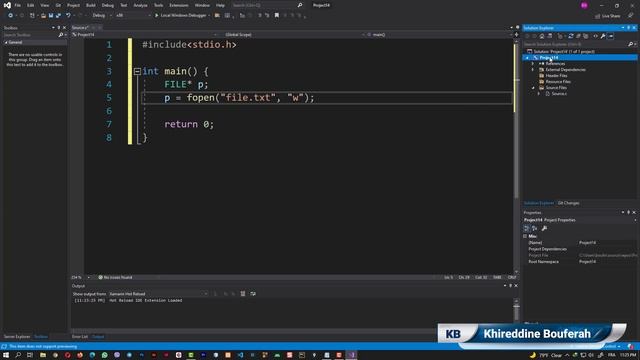
Task: Click the Clear All output icon
Action: pos(243,294)
